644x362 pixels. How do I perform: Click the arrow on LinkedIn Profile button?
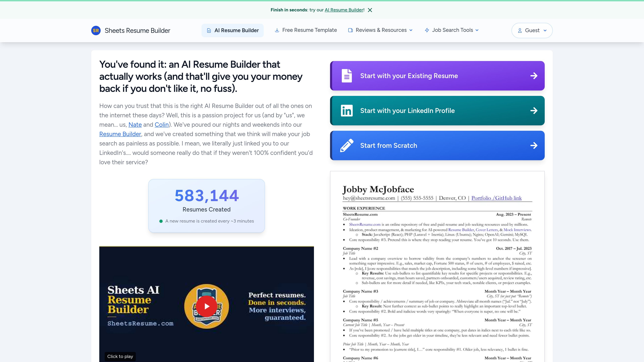coord(534,111)
